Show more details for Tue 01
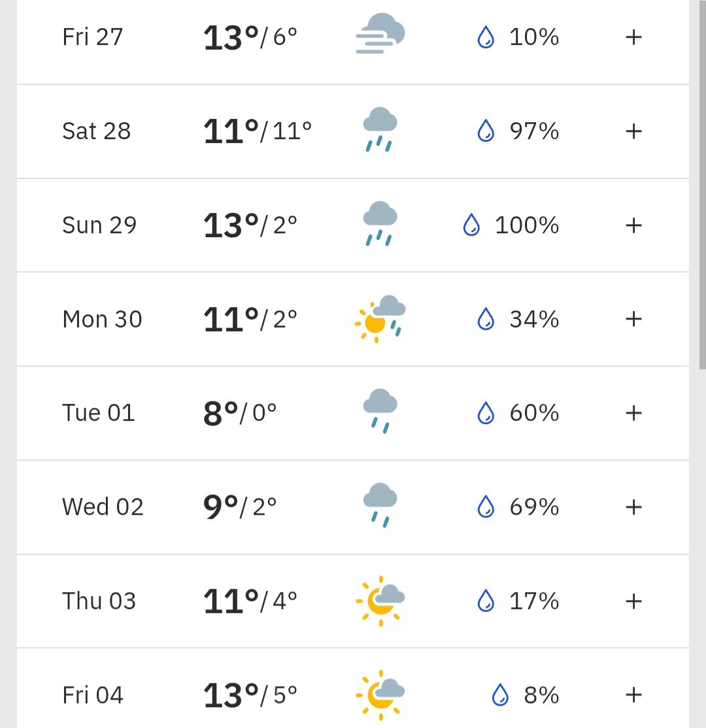The image size is (706, 728). click(x=633, y=413)
